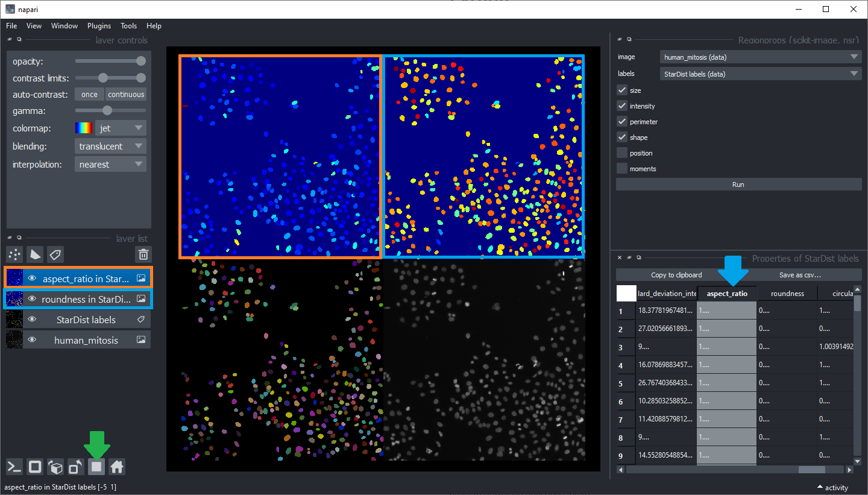The image size is (868, 495).
Task: Enable the position checkbox
Action: [x=622, y=153]
